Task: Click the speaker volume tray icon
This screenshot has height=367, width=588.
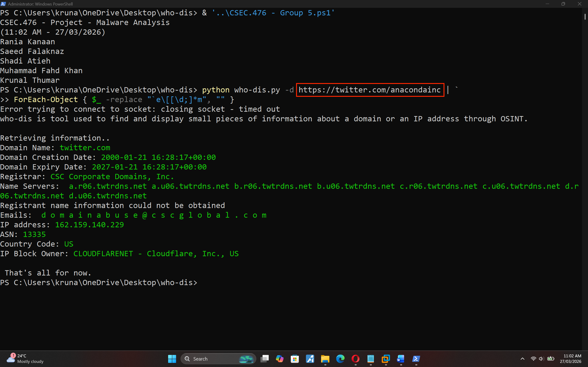Action: point(541,359)
